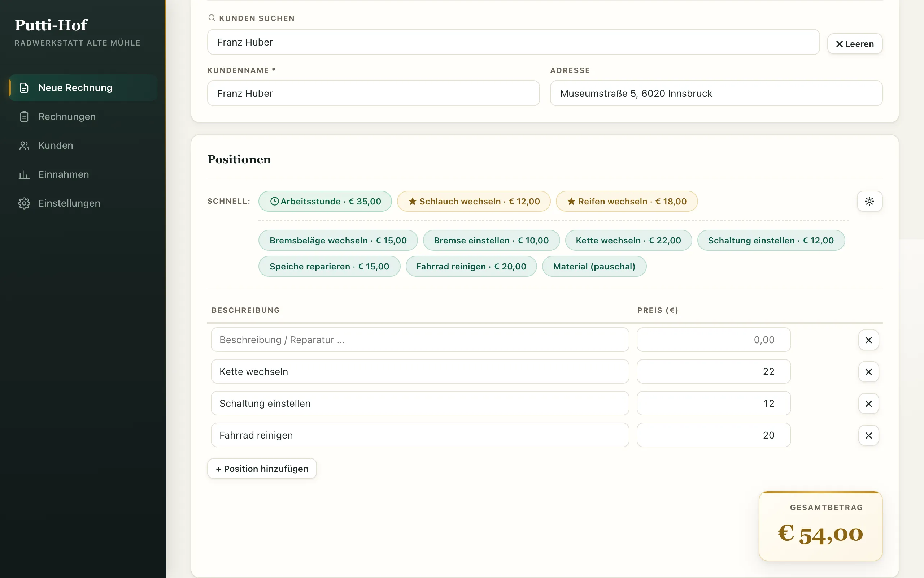Click the Einstellungen gear icon
The width and height of the screenshot is (924, 578).
click(24, 203)
